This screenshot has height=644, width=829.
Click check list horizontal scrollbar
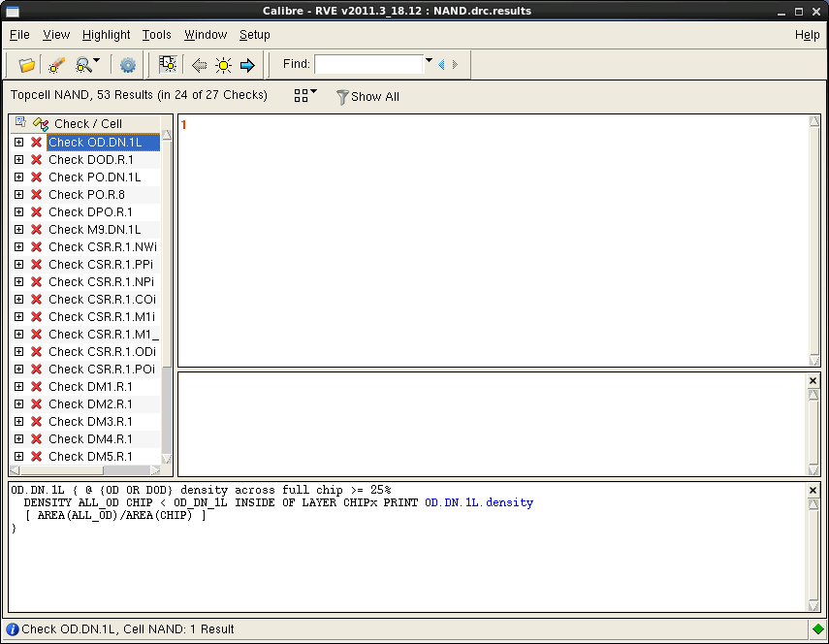pyautogui.click(x=62, y=470)
